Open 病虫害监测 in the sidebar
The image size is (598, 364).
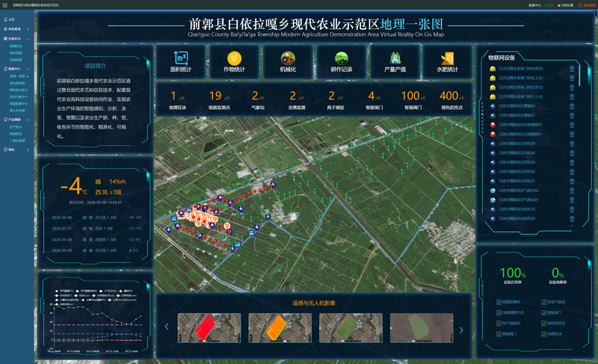[17, 83]
